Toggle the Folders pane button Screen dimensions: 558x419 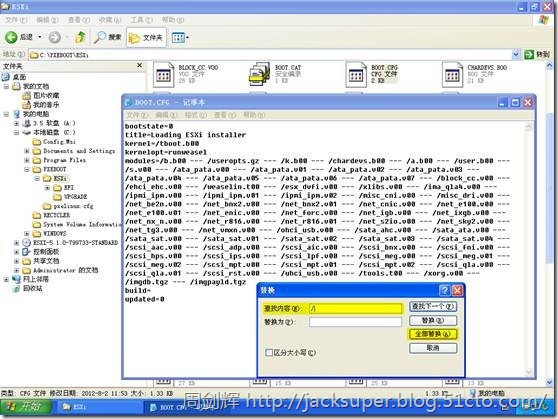pyautogui.click(x=146, y=37)
